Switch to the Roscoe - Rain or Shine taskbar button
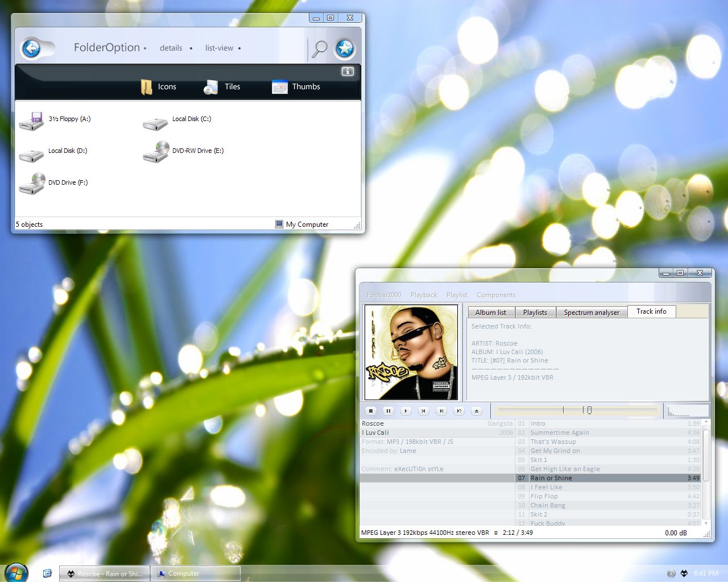The height and width of the screenshot is (582, 728). click(105, 573)
